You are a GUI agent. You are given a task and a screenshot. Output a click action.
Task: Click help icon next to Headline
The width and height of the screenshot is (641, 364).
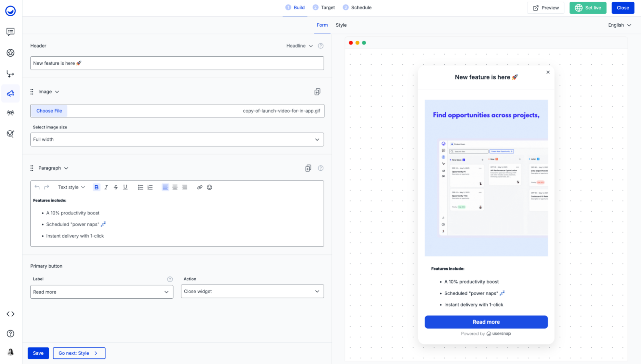tap(320, 46)
